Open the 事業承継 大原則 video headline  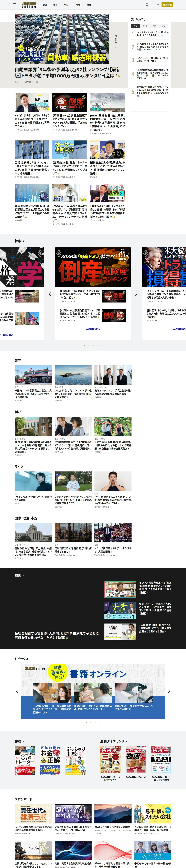pyautogui.click(x=57, y=636)
